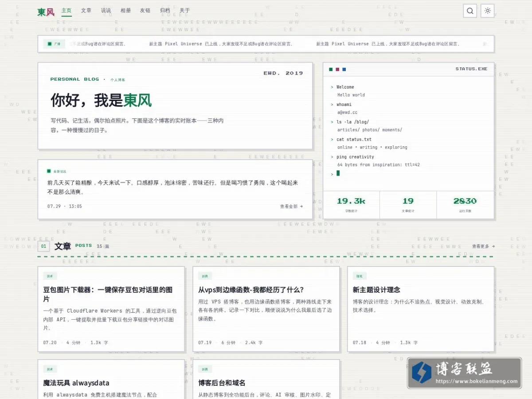Click the 07.29 · 13:05 timestamp
The image size is (532, 399).
click(x=65, y=206)
